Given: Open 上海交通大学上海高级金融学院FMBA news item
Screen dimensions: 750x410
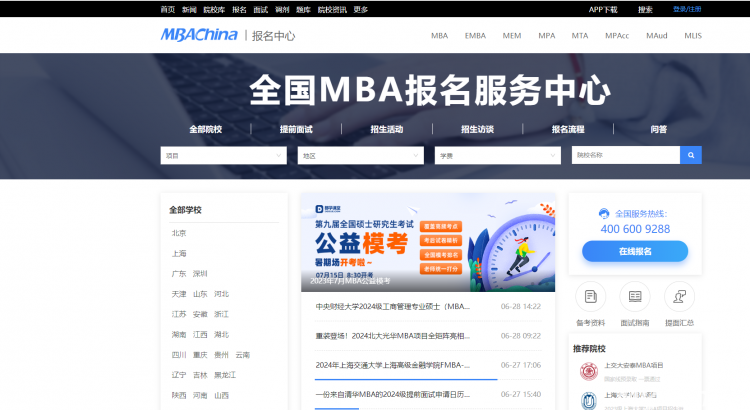Looking at the screenshot, I should pos(393,365).
